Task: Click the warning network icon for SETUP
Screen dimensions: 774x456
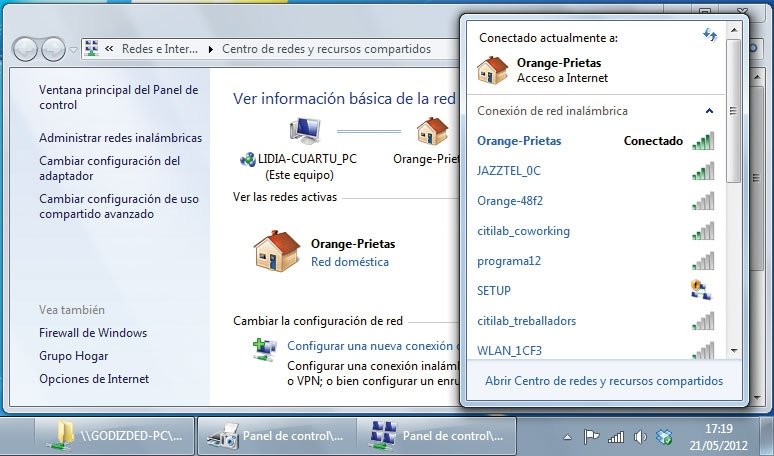Action: (x=701, y=291)
